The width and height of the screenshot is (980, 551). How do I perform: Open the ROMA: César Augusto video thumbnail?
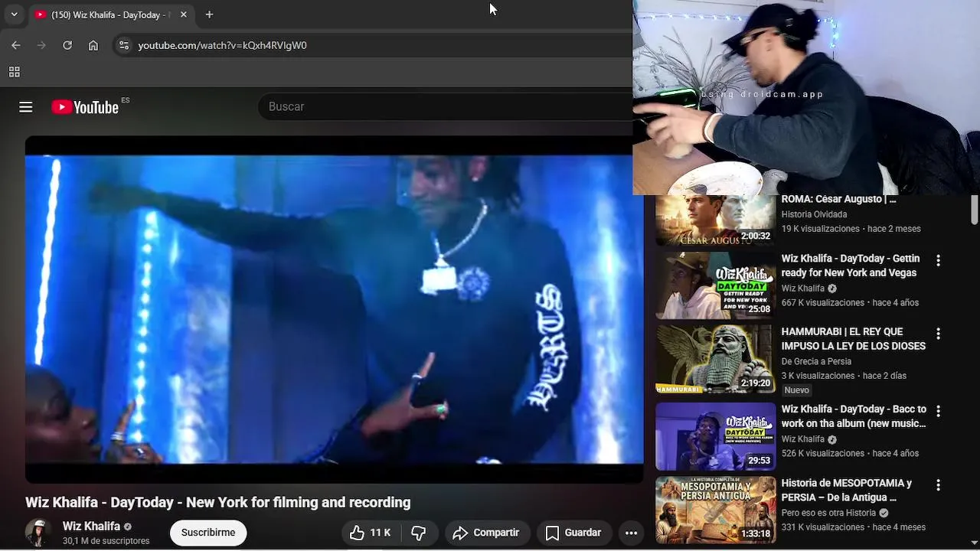click(715, 220)
